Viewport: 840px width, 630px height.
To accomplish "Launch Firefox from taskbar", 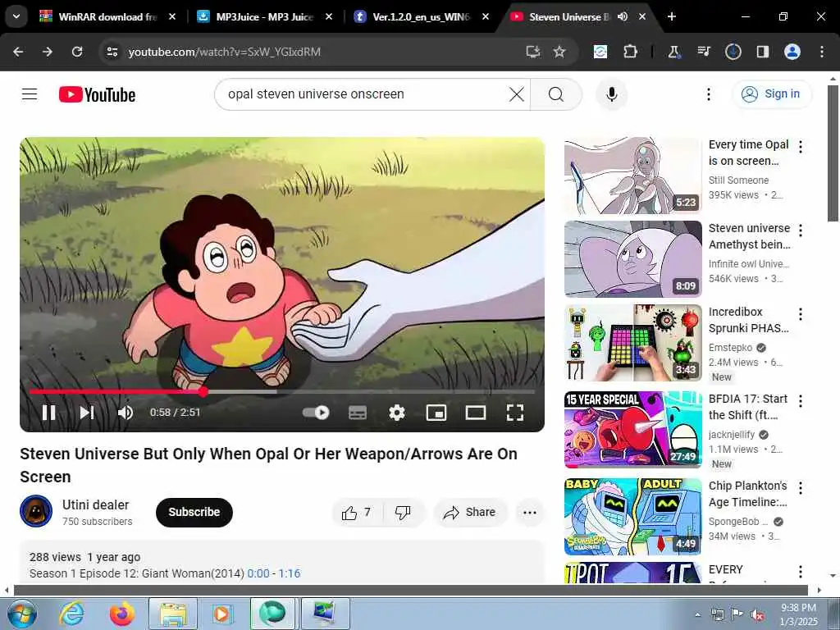I will (122, 614).
